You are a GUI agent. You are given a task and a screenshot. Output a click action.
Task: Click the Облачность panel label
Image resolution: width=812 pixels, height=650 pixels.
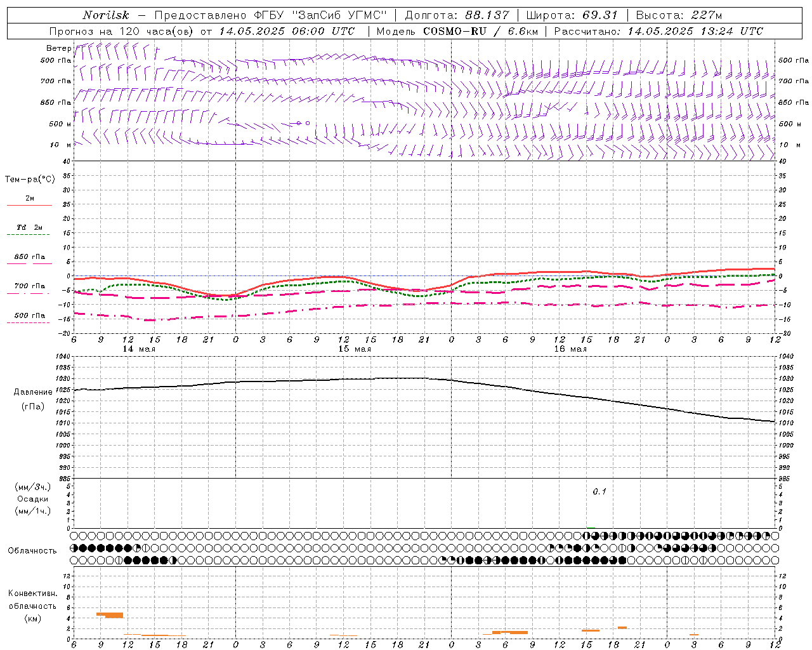point(32,550)
